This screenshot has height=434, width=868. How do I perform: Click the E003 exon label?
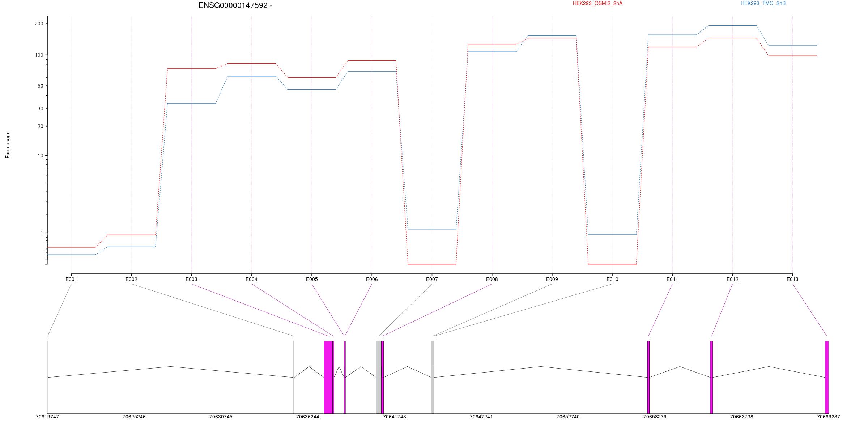tap(191, 279)
